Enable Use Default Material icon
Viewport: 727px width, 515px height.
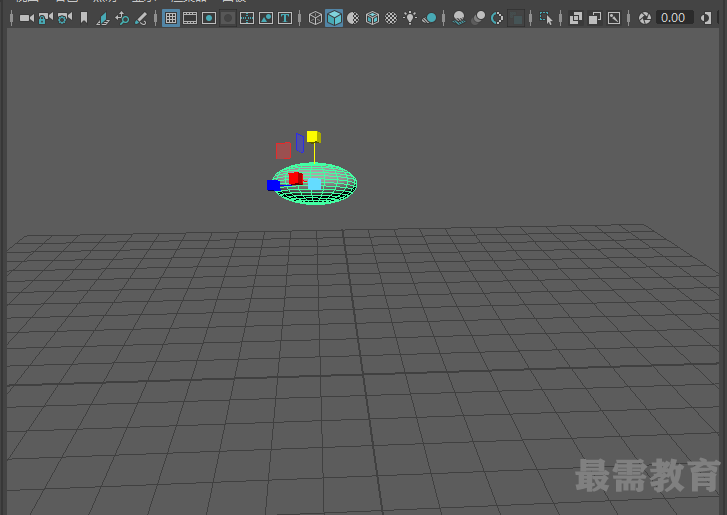pos(353,18)
